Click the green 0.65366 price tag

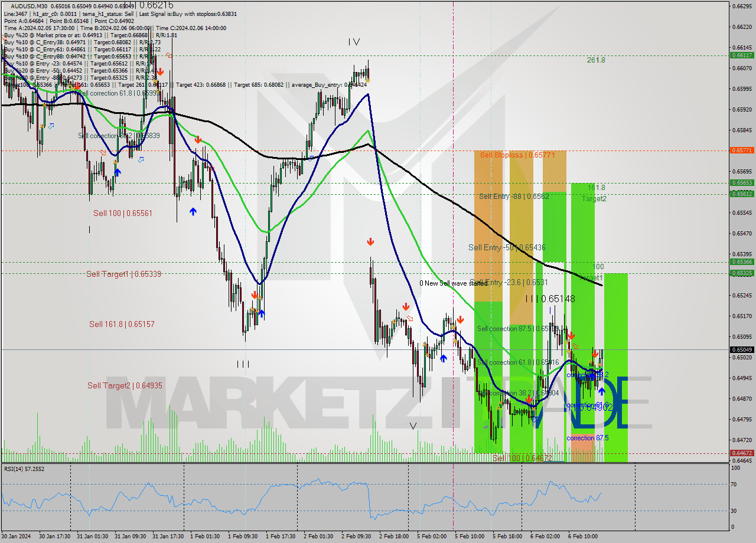(x=742, y=262)
